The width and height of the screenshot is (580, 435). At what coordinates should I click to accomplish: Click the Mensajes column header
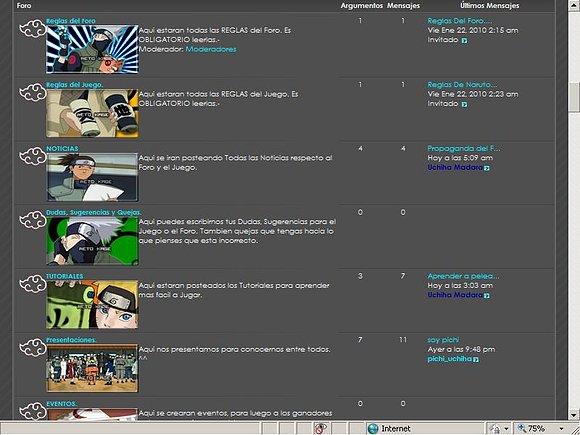(x=403, y=6)
